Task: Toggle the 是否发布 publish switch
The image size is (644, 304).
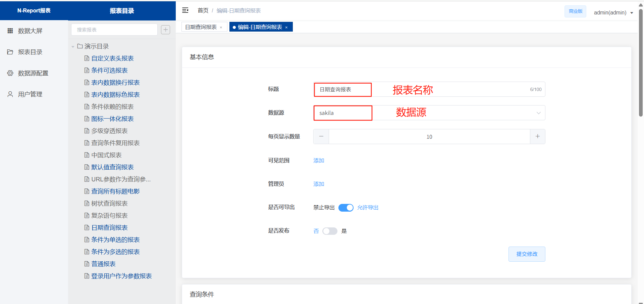Action: [330, 231]
